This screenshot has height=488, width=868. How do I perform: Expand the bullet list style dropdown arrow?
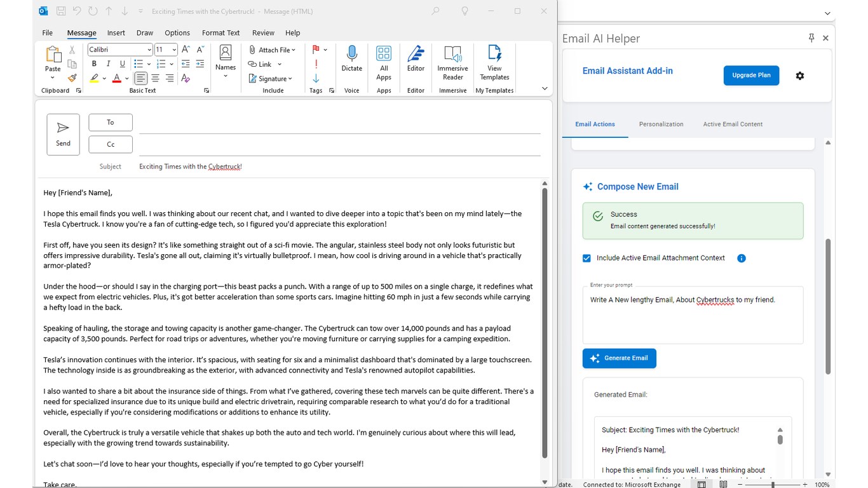[x=149, y=64]
